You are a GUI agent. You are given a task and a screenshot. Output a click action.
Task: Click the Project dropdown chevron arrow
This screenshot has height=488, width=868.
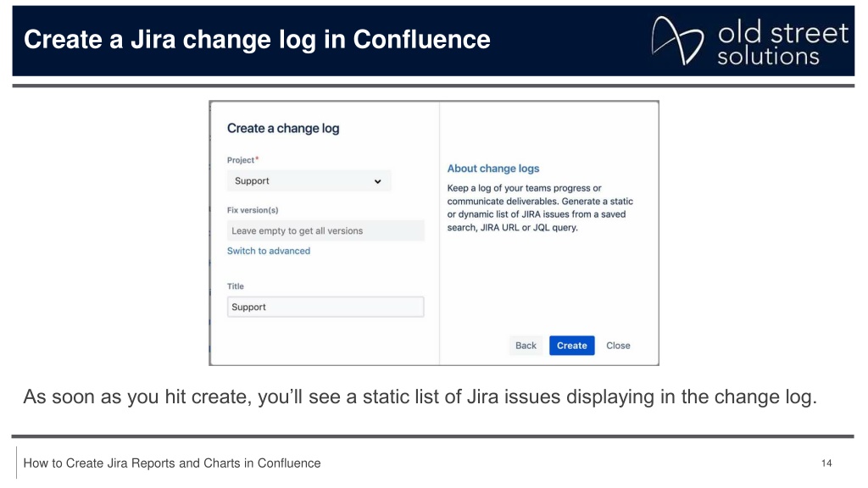click(x=377, y=181)
